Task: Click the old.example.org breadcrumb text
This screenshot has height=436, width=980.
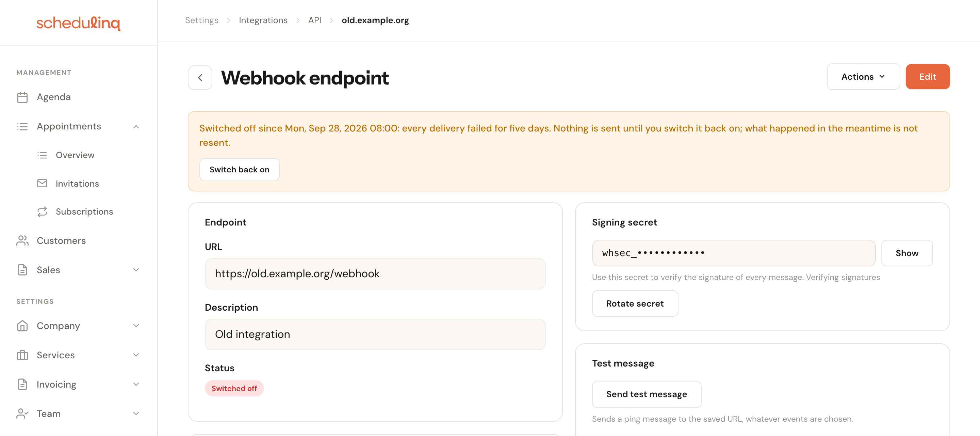Action: pos(375,20)
